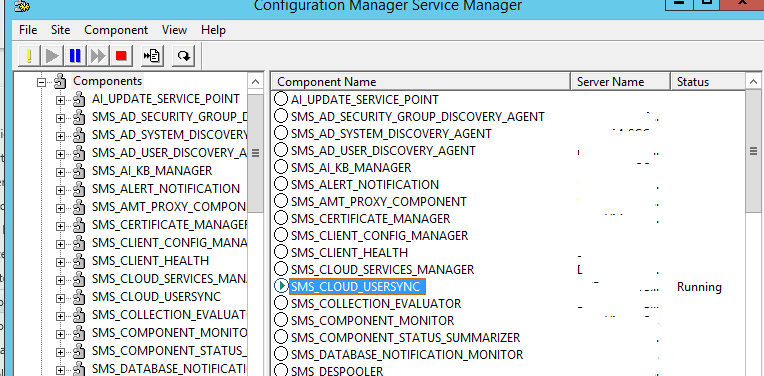Viewport: 764px width, 376px height.
Task: Sort by Server Name column header
Action: click(x=620, y=82)
